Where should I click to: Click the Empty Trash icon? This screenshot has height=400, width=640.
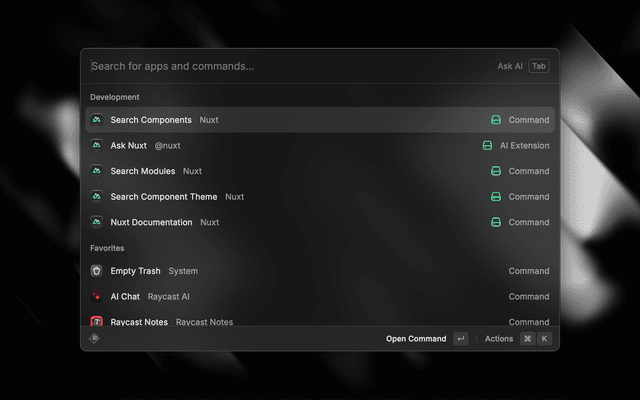pyautogui.click(x=97, y=271)
